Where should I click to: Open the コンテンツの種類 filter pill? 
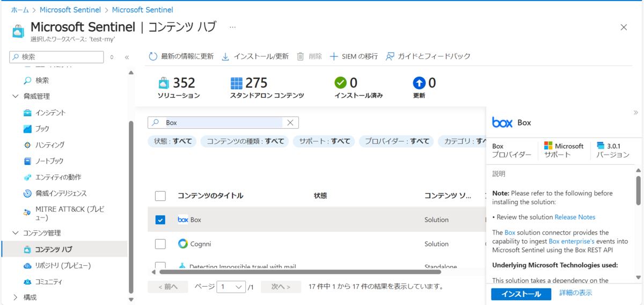point(245,141)
